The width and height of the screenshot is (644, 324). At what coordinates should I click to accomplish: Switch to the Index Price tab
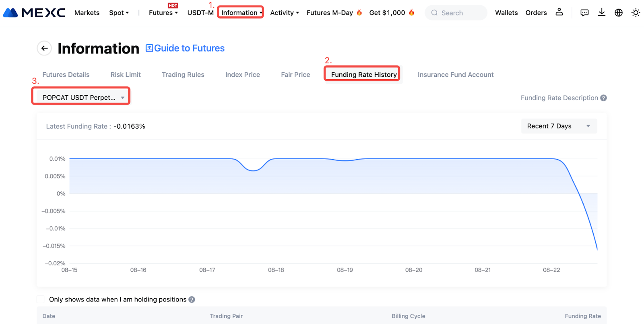pos(243,75)
